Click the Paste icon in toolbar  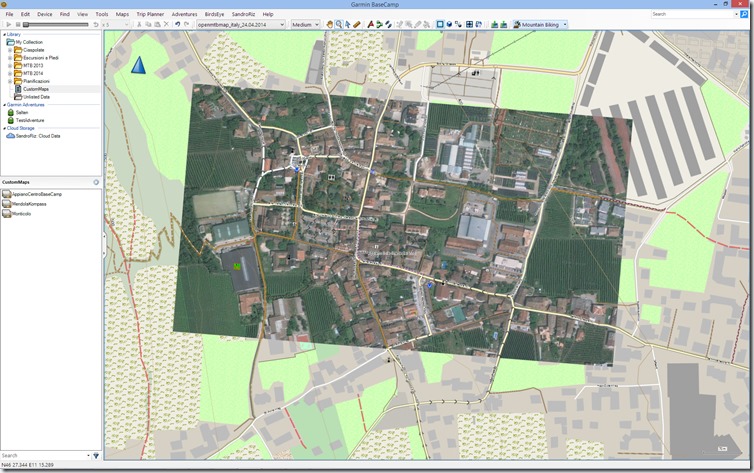pos(157,25)
